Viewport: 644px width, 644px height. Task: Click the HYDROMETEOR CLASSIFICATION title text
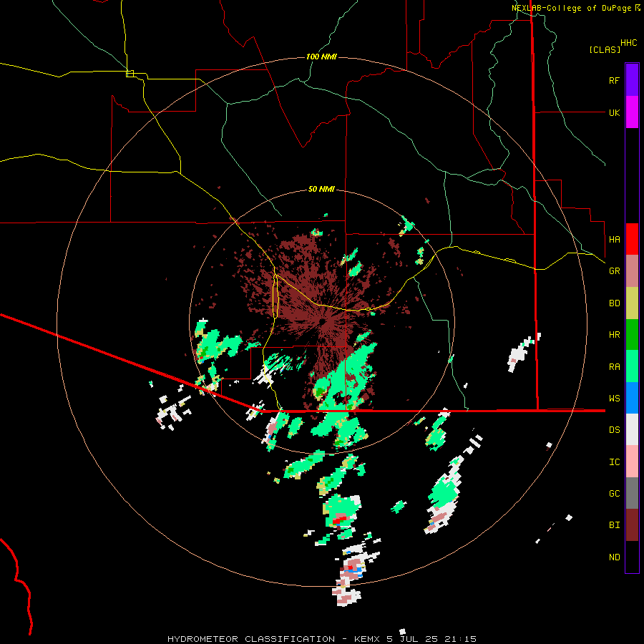coord(251,639)
